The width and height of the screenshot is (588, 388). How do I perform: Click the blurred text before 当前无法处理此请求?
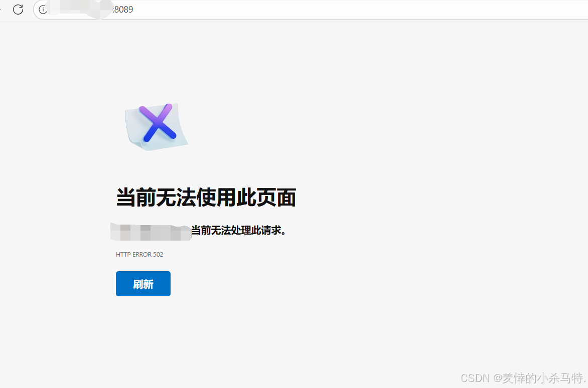(x=151, y=231)
